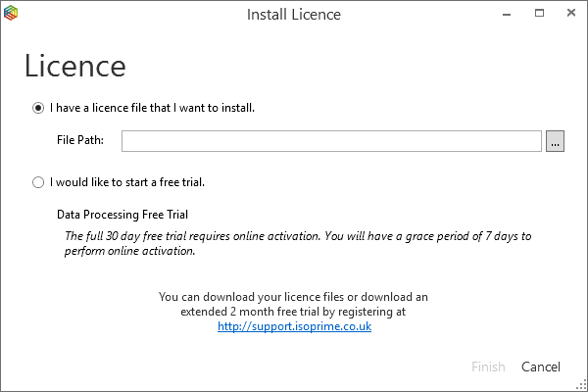The height and width of the screenshot is (392, 588).
Task: Choose the start a free trial radio button
Action: click(38, 181)
